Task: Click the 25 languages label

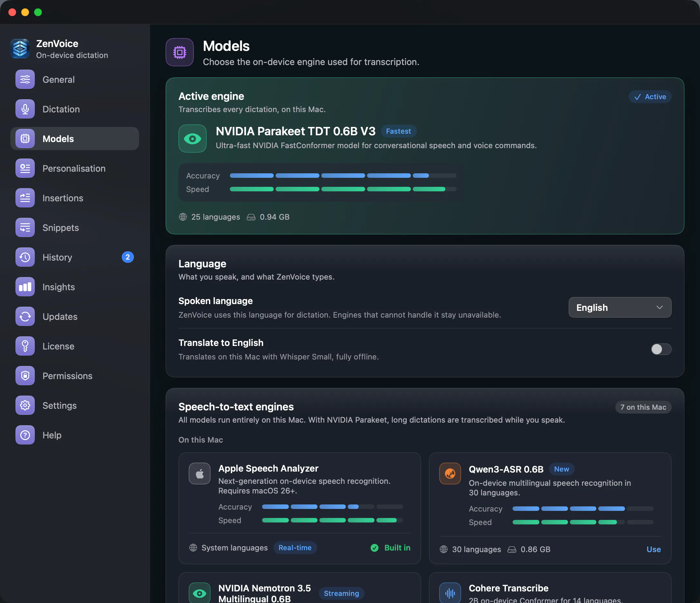Action: click(215, 217)
